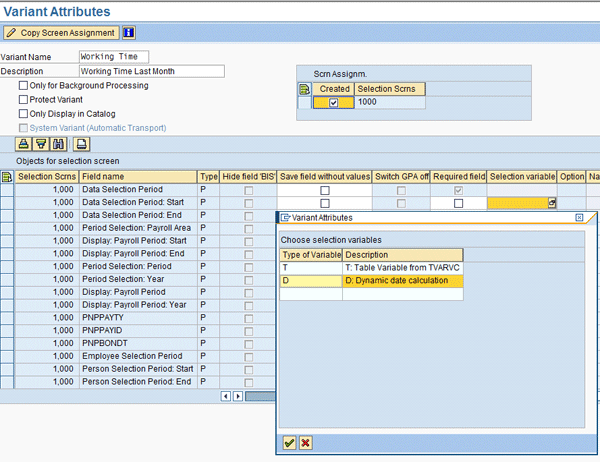The height and width of the screenshot is (462, 600).
Task: Click the filter toolbar icon
Action: click(42, 143)
